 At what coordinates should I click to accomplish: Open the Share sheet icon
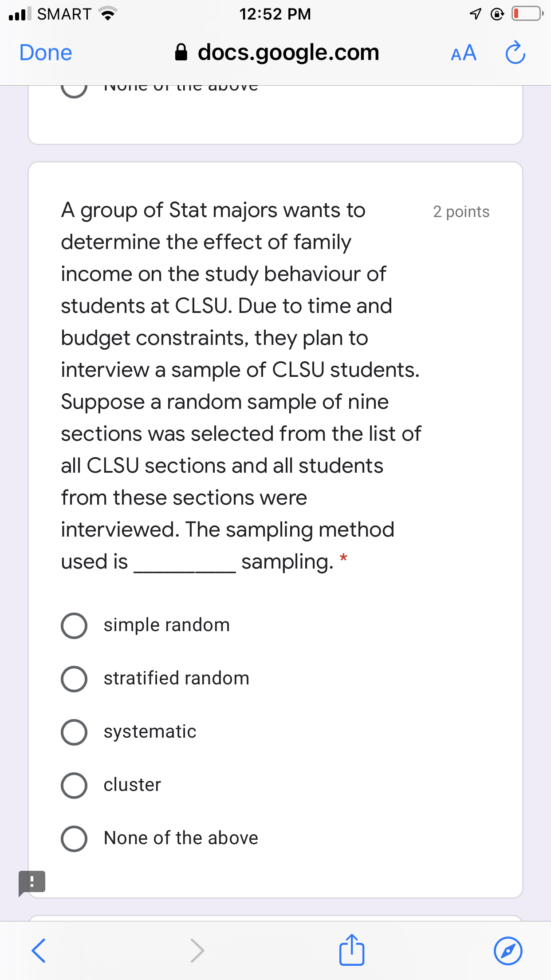(x=351, y=950)
